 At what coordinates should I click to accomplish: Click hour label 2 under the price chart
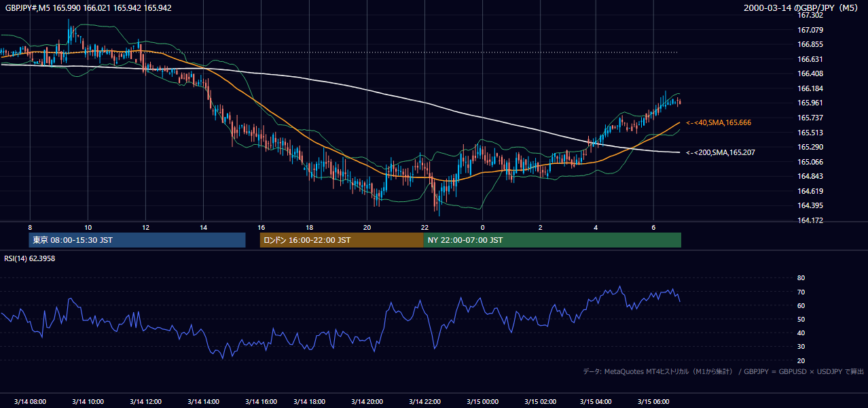[541, 227]
